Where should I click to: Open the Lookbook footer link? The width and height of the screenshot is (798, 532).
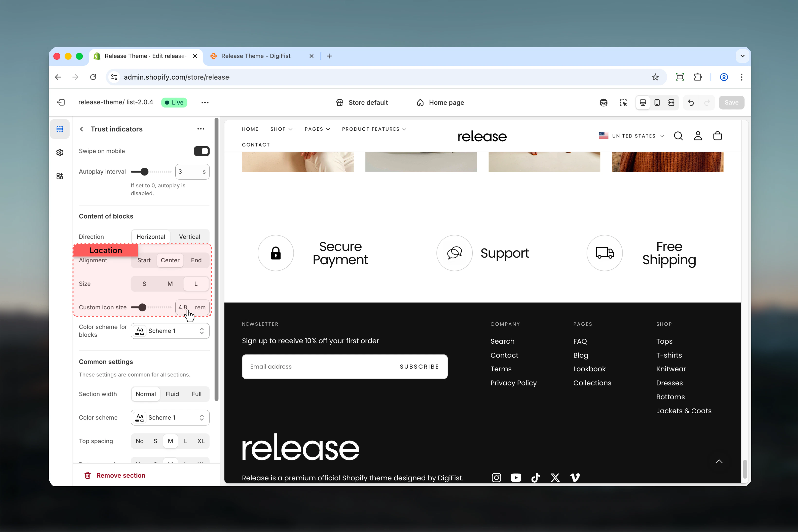pos(589,369)
